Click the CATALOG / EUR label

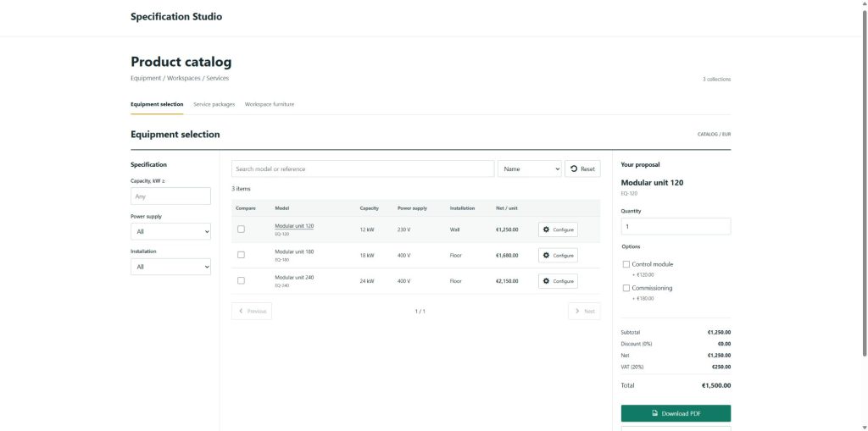714,134
